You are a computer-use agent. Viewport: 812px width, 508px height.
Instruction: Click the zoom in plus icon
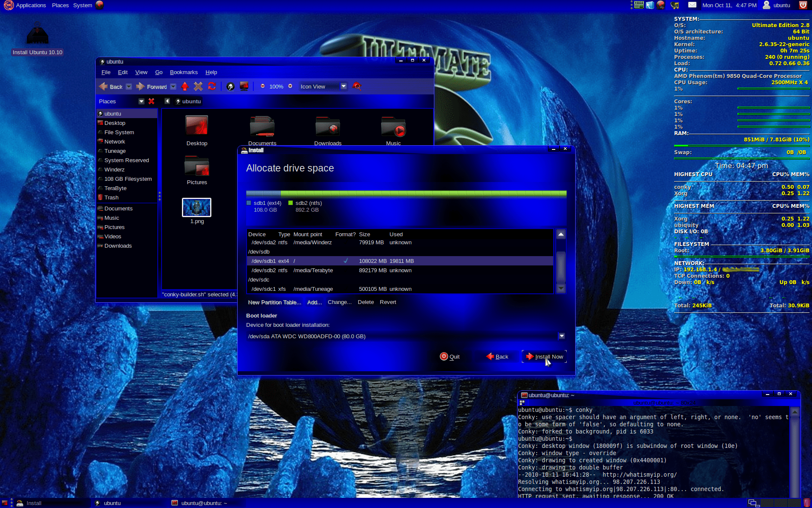[x=290, y=86]
